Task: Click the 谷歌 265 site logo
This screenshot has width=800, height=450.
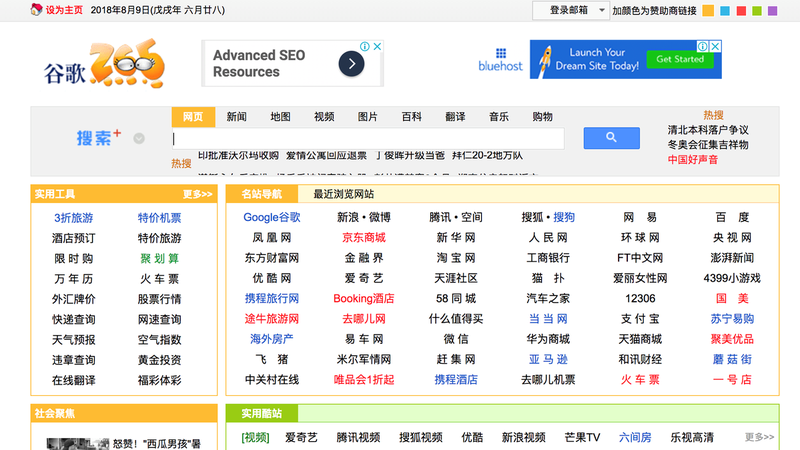Action: 103,65
